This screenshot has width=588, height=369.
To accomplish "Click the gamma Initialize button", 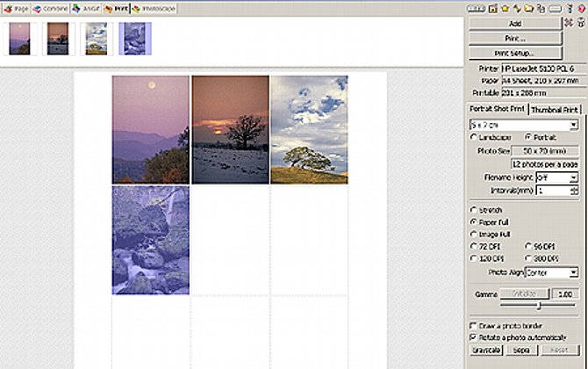I will point(524,294).
